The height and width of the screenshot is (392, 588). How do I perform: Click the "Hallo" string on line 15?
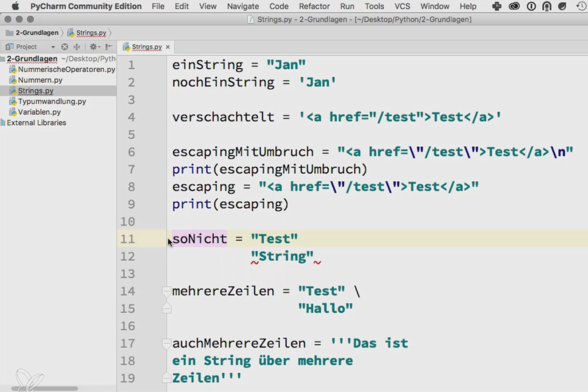tap(326, 309)
